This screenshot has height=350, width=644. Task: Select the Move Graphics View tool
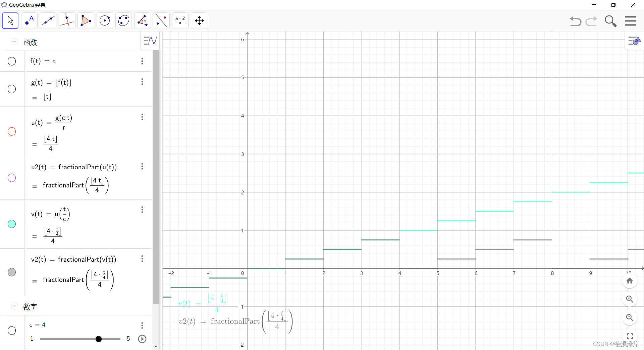199,21
